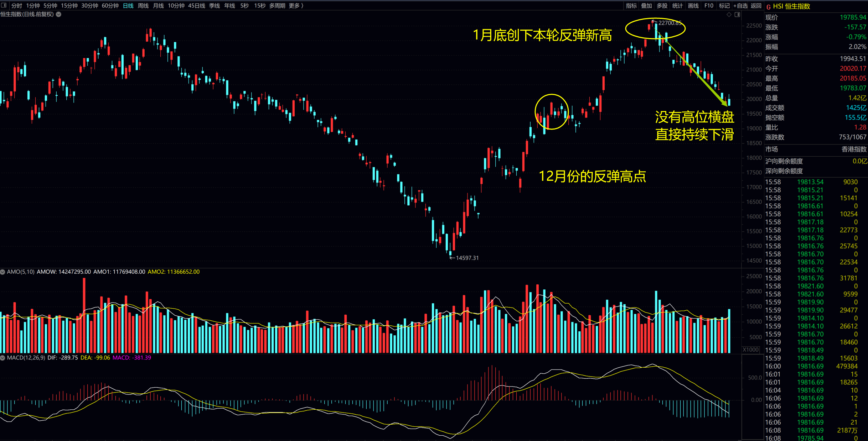The height and width of the screenshot is (441, 868).
Task: Select the 5分钟 period tab
Action: 50,6
